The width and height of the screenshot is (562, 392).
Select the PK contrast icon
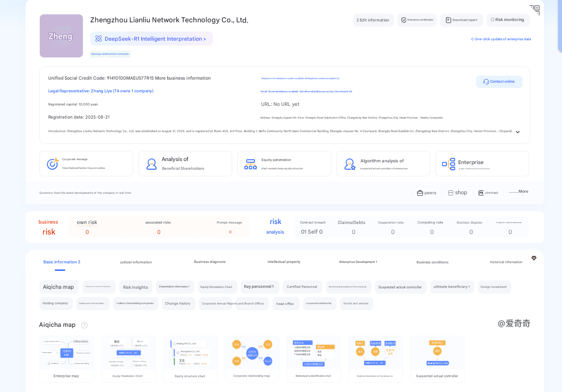[480, 192]
